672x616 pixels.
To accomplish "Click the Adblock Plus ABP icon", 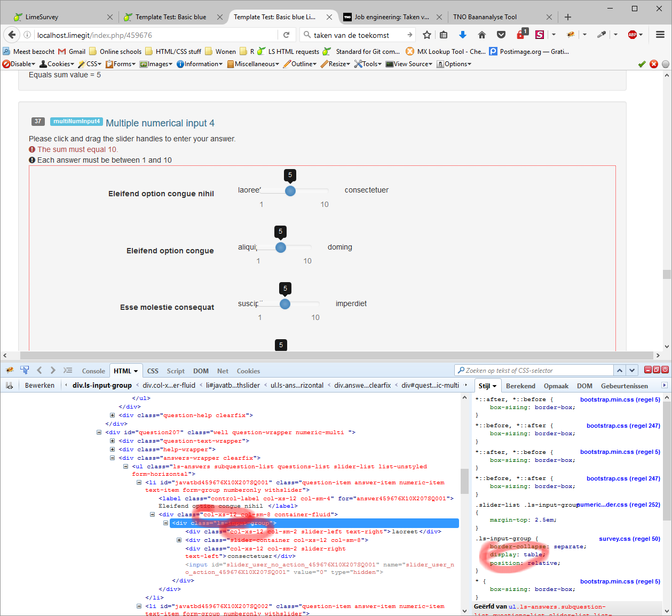I will click(x=633, y=35).
